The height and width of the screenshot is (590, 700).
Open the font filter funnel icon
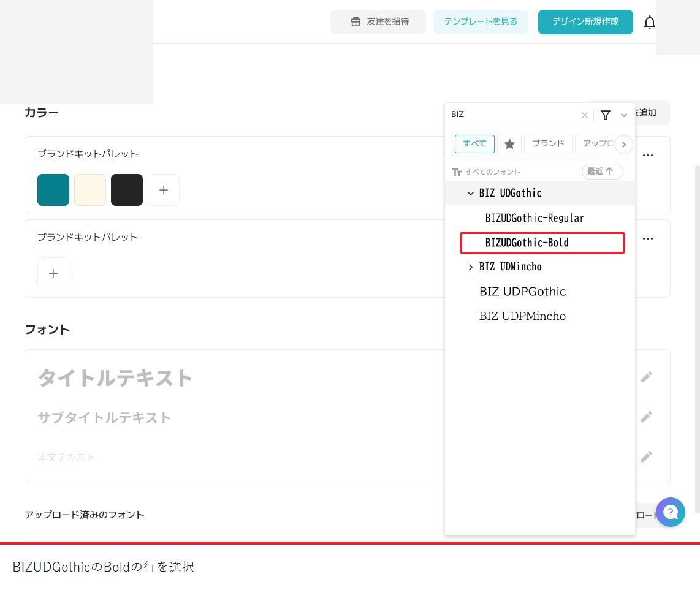(606, 115)
